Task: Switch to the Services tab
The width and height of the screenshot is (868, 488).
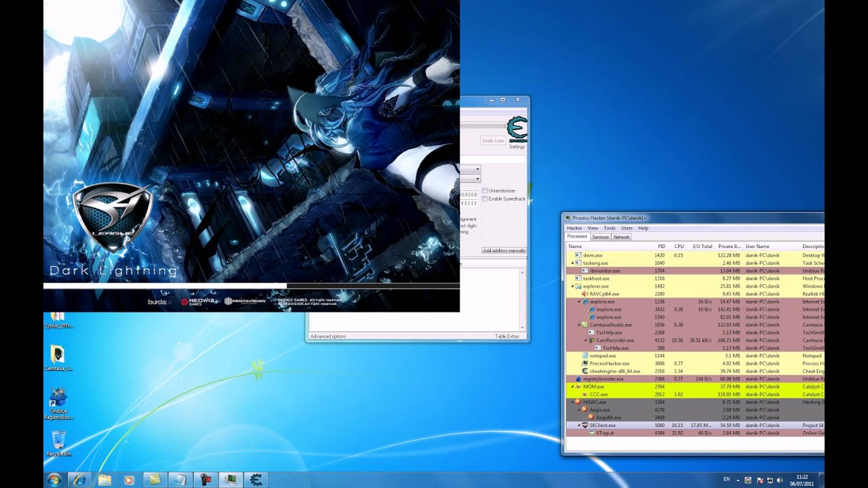Action: (600, 237)
